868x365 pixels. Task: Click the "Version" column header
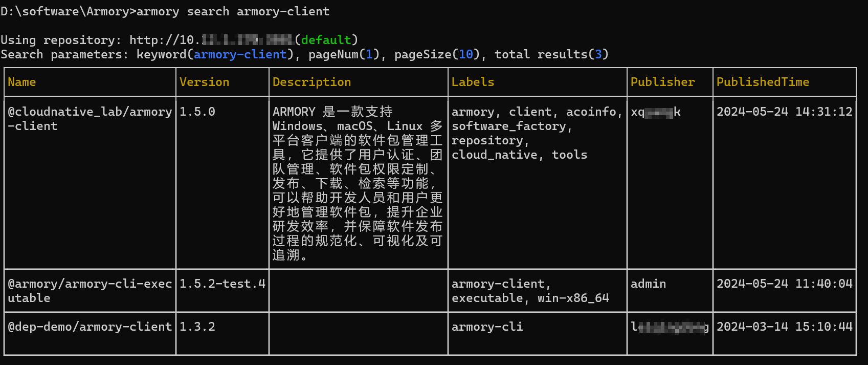pos(204,82)
